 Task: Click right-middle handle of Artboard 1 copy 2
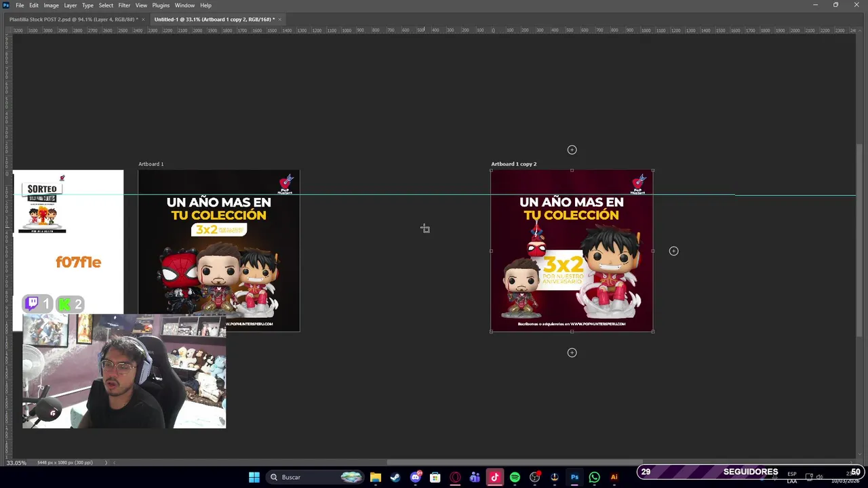click(653, 251)
